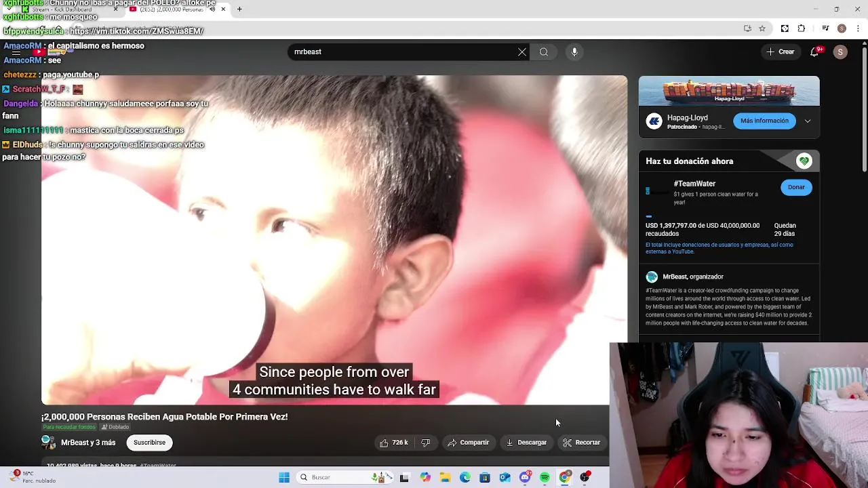Clip the video with Recortar

click(581, 443)
